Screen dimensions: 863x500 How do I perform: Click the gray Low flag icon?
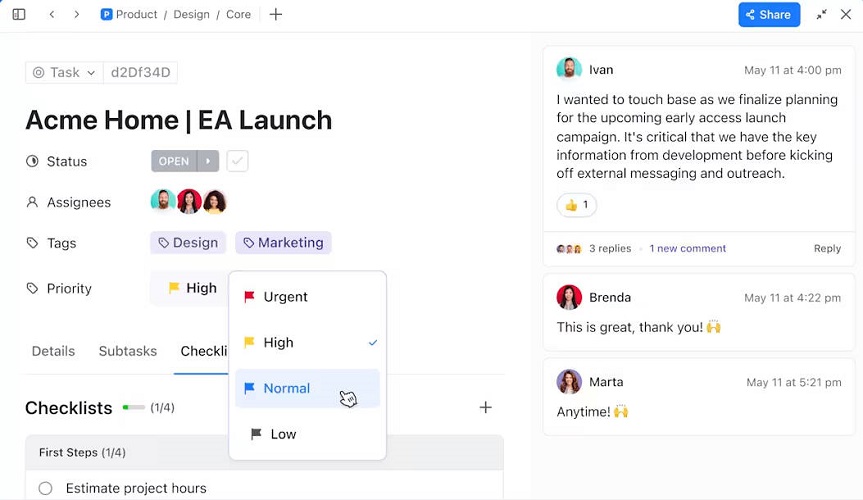pyautogui.click(x=256, y=434)
